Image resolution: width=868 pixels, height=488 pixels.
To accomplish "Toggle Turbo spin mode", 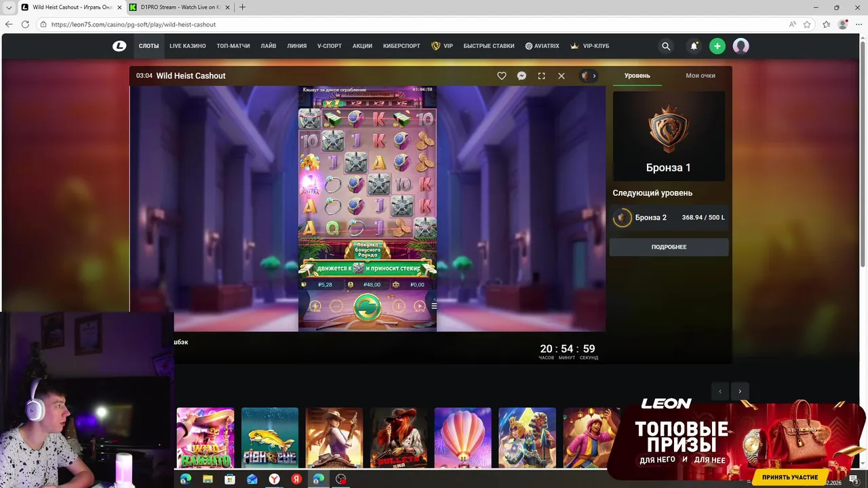I will click(315, 306).
